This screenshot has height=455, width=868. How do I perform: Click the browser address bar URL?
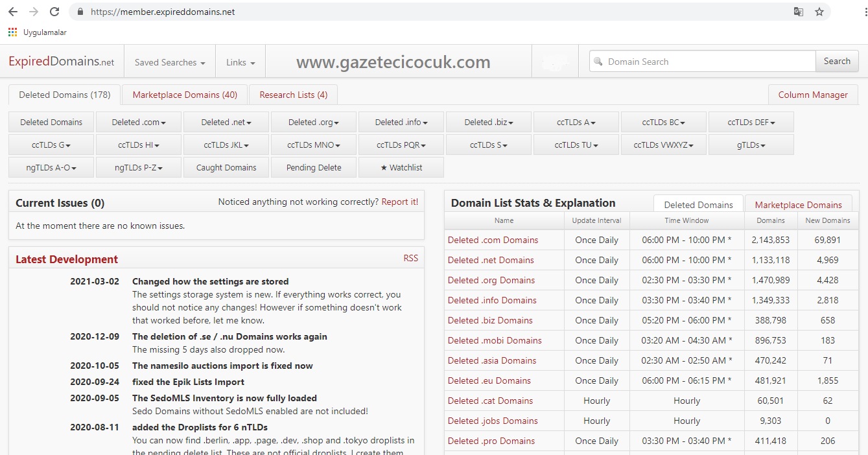coord(163,12)
